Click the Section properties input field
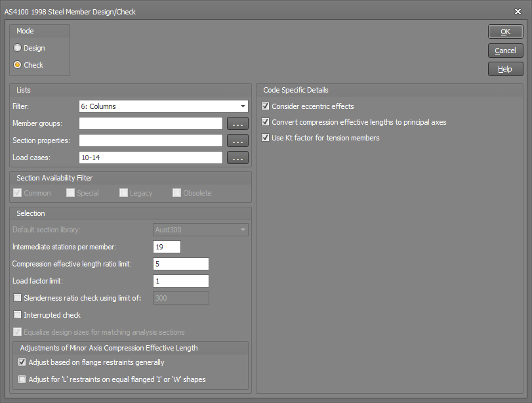 pyautogui.click(x=151, y=140)
